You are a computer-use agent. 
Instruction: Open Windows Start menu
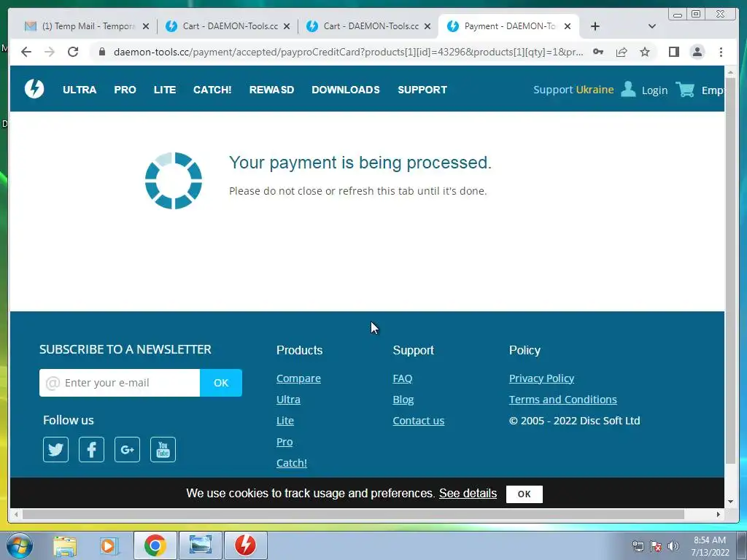point(18,545)
